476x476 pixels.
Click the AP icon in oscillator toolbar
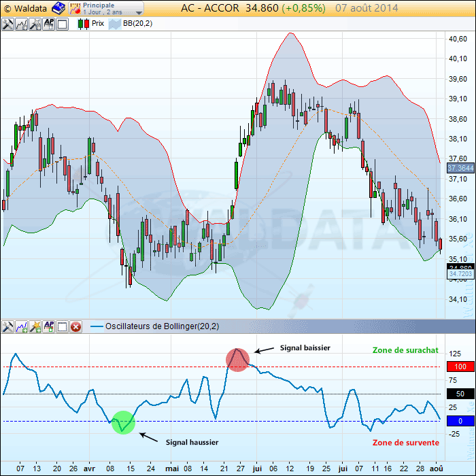pyautogui.click(x=49, y=326)
